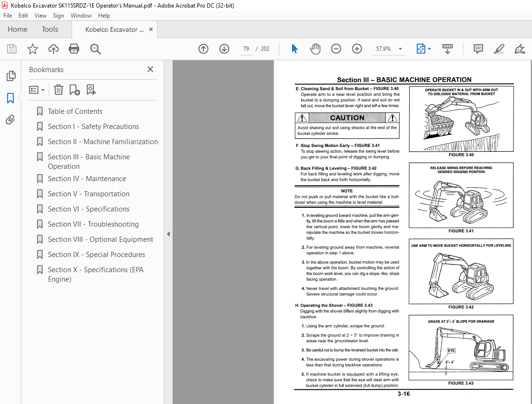Add a comment note
Viewport: 532px width, 404px height.
click(x=478, y=49)
